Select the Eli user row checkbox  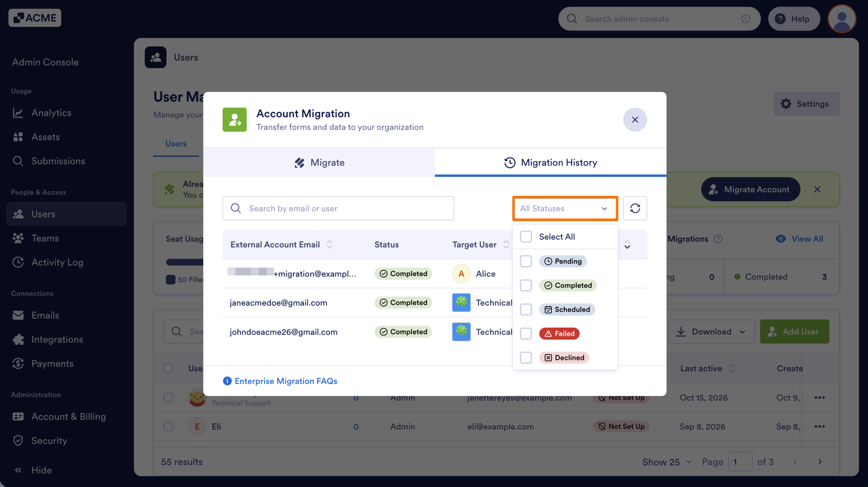[x=168, y=426]
